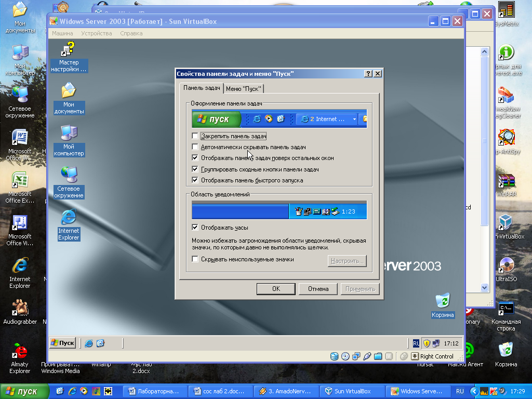The height and width of the screenshot is (399, 532).
Task: Click guest tray security shield icon
Action: (427, 343)
